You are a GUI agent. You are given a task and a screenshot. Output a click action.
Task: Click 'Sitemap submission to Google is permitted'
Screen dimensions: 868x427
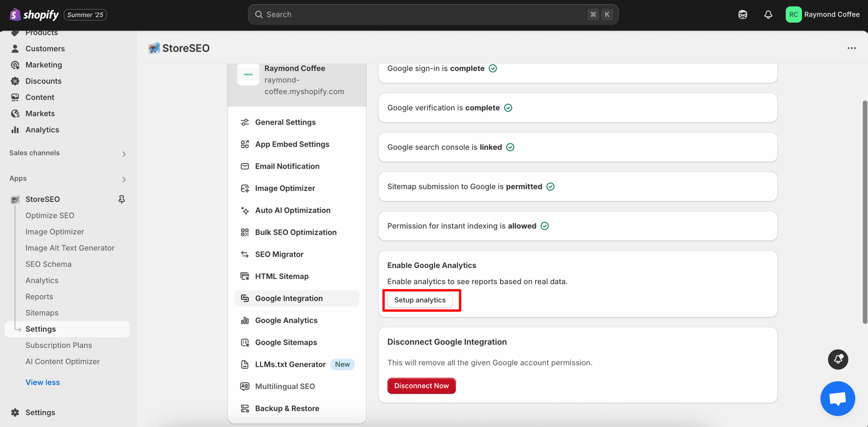tap(471, 187)
